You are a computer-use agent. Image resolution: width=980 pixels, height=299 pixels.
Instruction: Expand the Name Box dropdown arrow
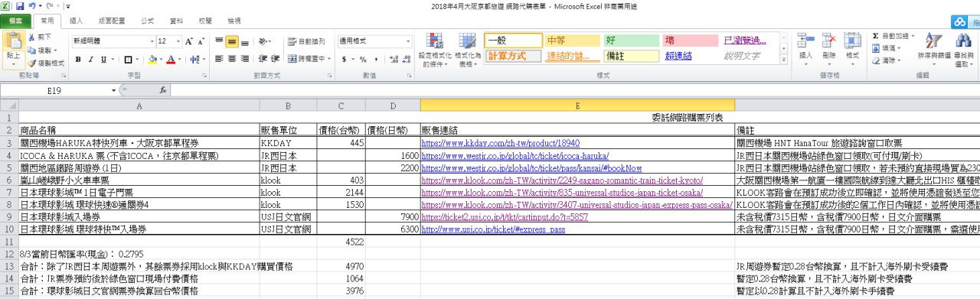[114, 90]
